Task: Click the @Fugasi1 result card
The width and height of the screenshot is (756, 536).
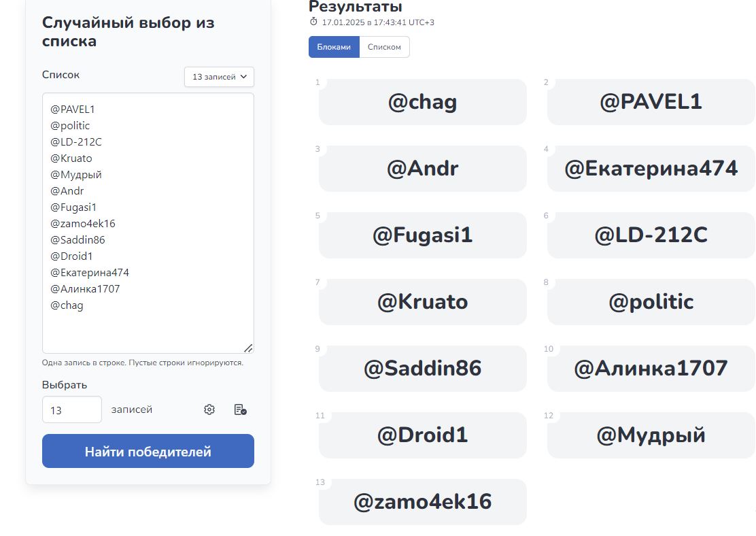Action: (x=422, y=235)
